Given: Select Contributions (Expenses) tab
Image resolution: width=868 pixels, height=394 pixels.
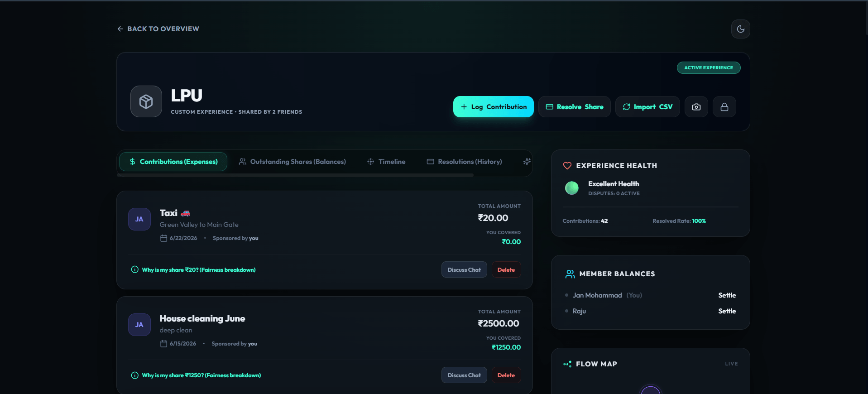Looking at the screenshot, I should pos(173,162).
